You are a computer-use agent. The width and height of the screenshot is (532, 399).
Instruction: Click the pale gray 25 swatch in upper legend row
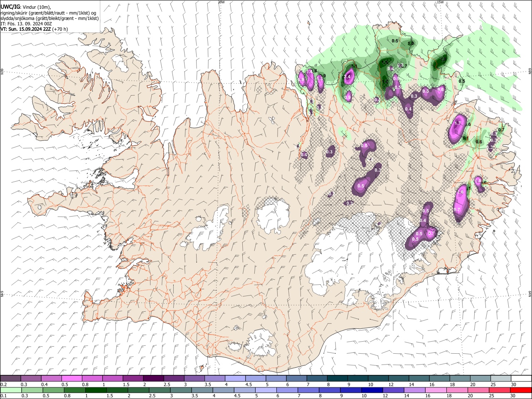[500, 379]
